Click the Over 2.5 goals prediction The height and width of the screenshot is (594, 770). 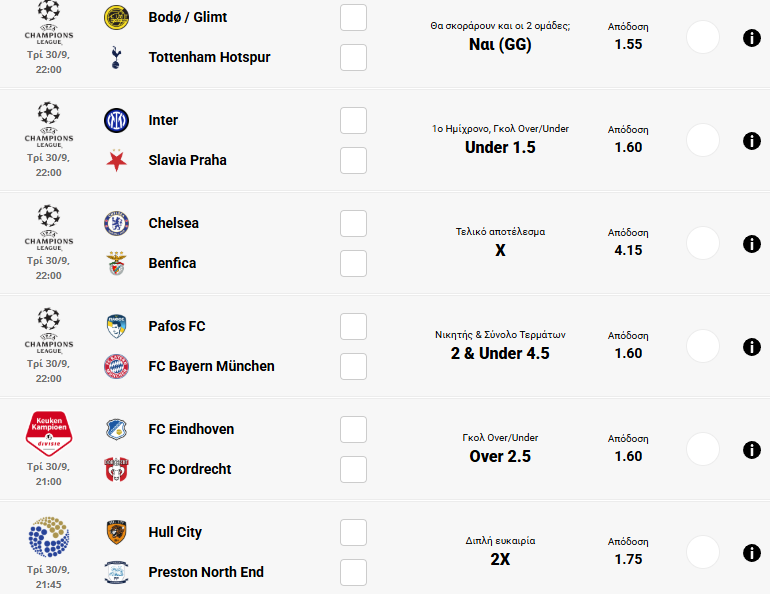click(x=500, y=456)
